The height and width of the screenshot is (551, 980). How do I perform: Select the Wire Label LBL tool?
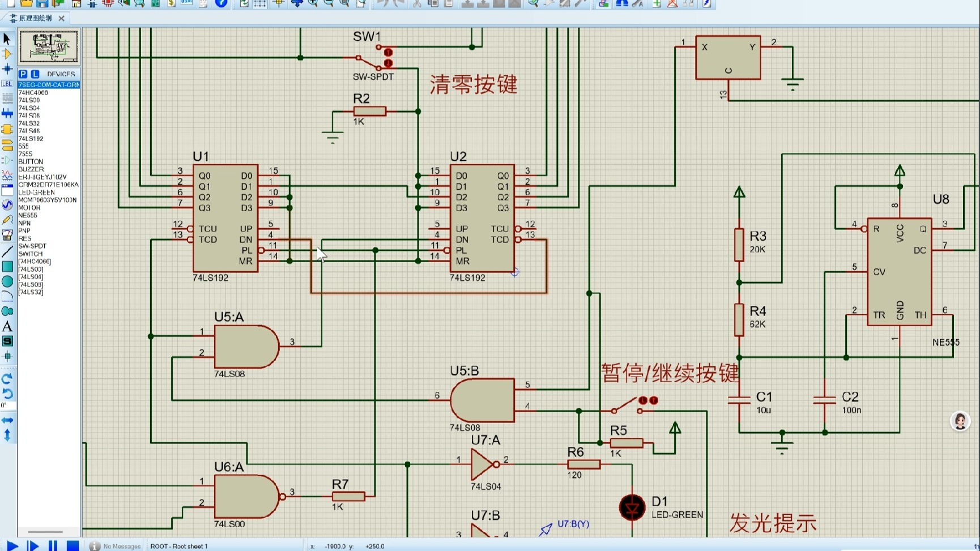pos(7,83)
